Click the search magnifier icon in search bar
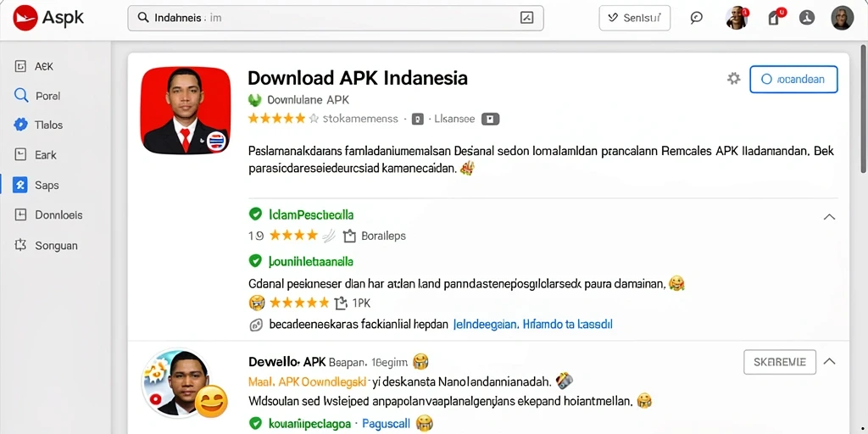 pos(142,18)
